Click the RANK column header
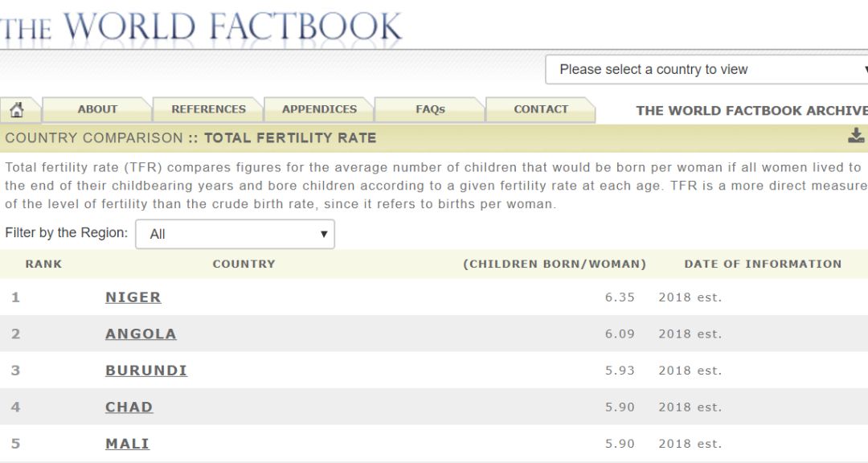868x463 pixels. 43,264
